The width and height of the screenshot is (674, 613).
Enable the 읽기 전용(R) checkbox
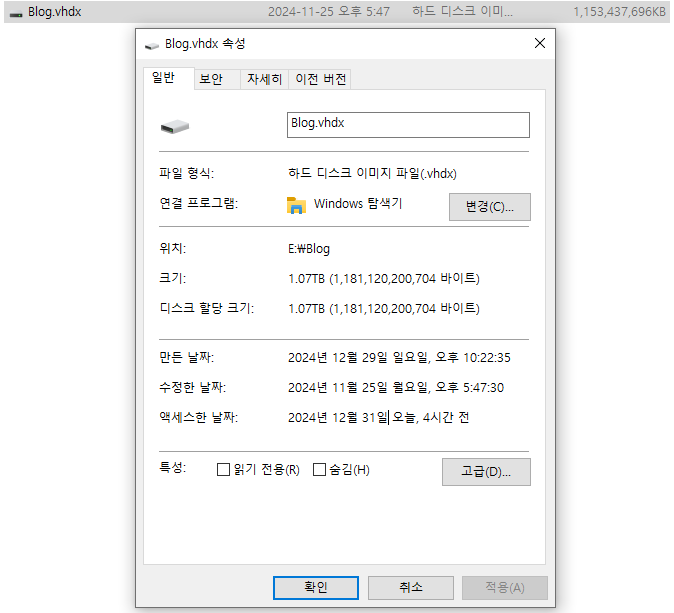pyautogui.click(x=224, y=469)
